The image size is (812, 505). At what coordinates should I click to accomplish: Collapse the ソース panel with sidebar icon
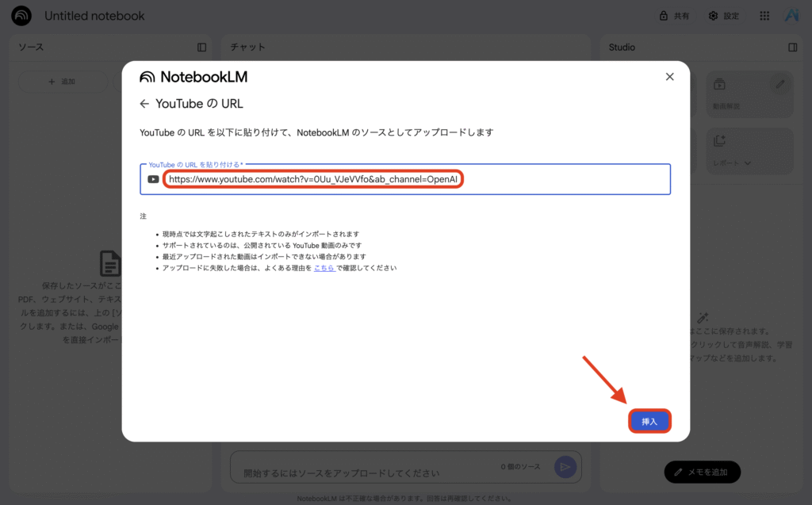pos(202,47)
